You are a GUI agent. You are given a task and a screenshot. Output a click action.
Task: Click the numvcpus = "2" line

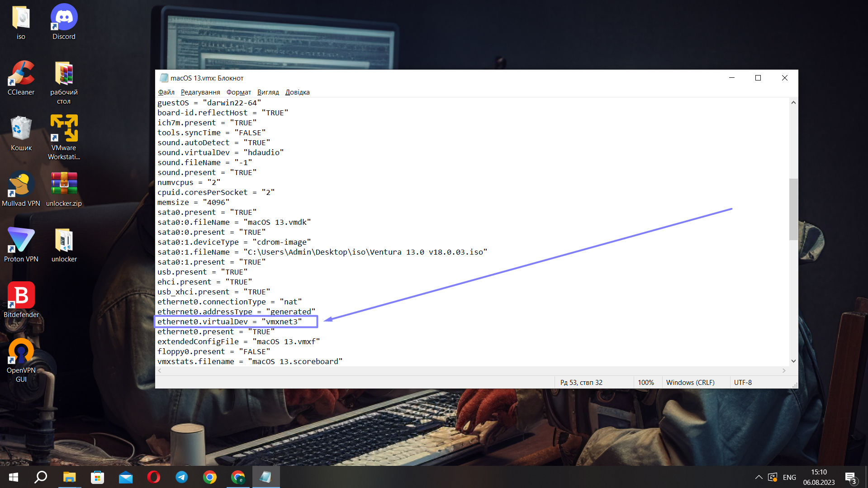[x=189, y=182]
